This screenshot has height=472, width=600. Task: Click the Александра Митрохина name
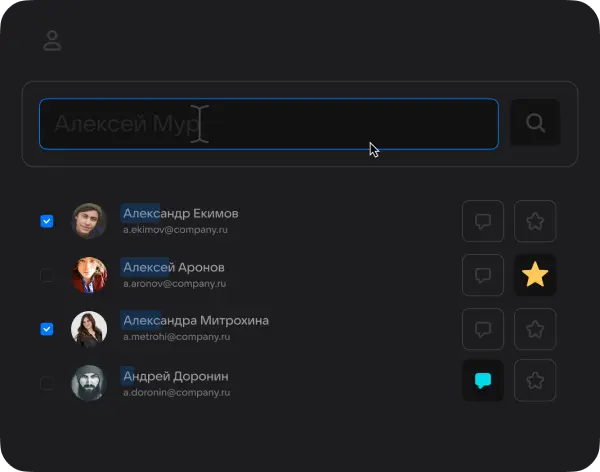coord(195,321)
